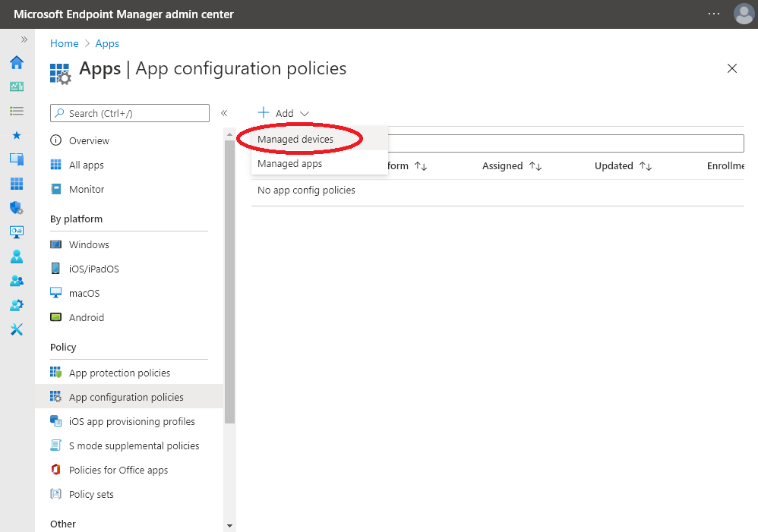Open Troubleshooting tools icon
The width and height of the screenshot is (758, 532).
[17, 329]
